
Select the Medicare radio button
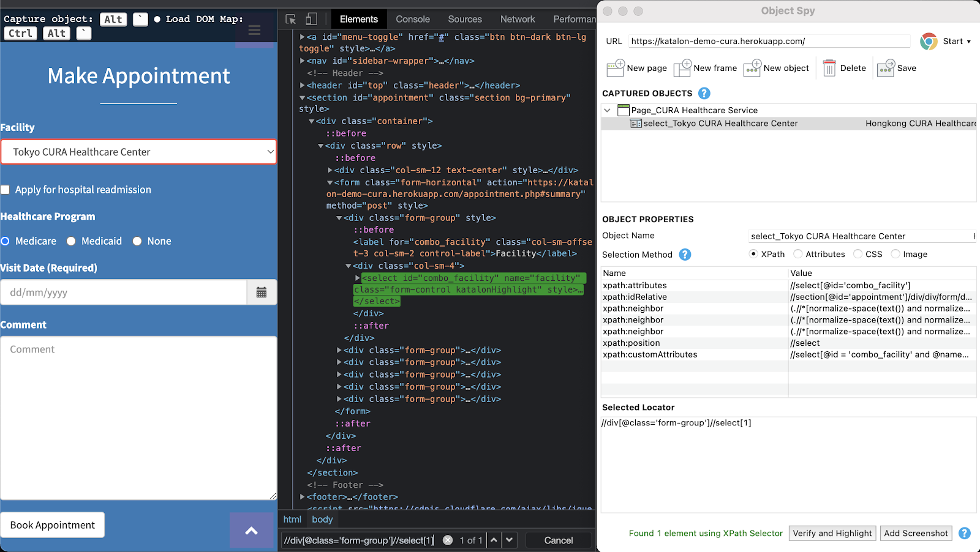pos(5,241)
